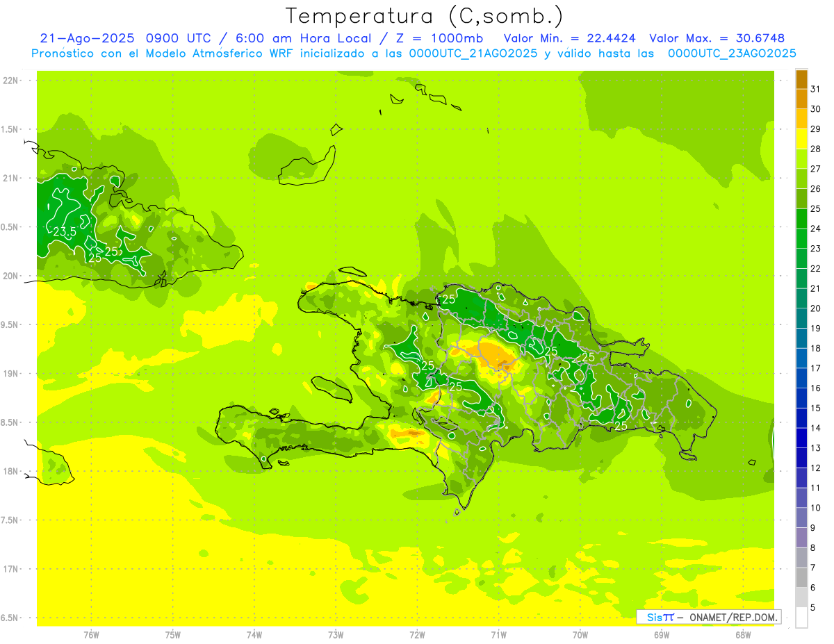Click the '20N' latitude axis label
834x644 pixels.
click(12, 276)
